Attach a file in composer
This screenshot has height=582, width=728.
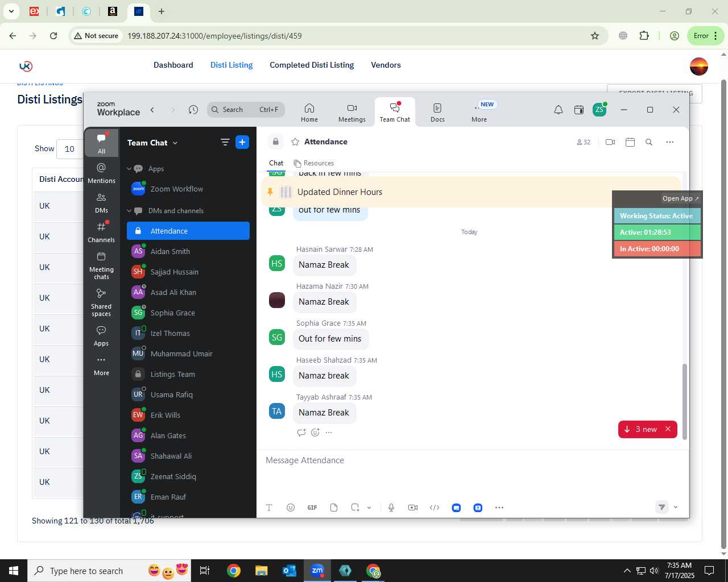tap(334, 508)
